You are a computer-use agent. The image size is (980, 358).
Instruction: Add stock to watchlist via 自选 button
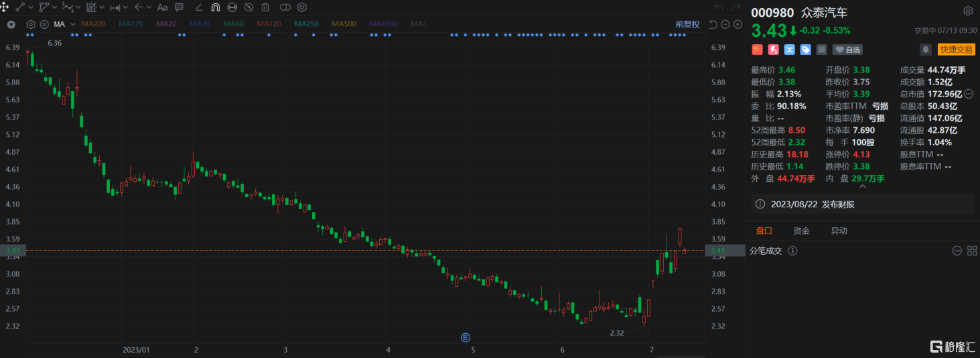click(x=848, y=50)
